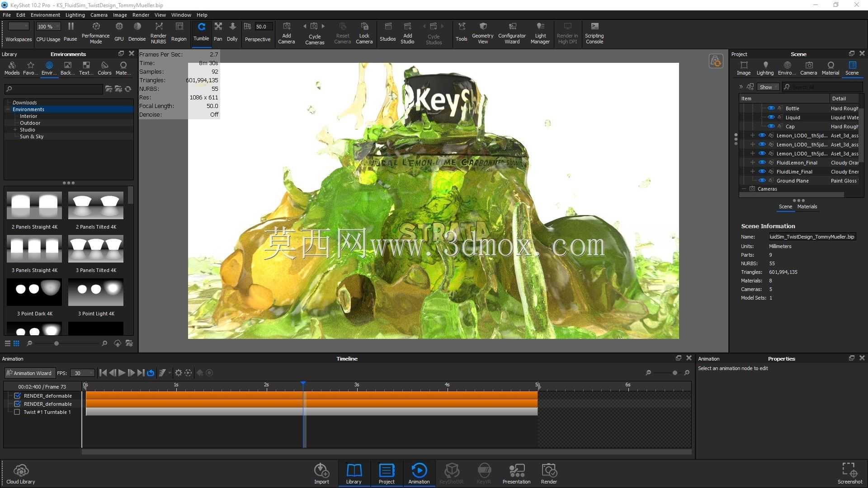Expand the FluidLime_Final tree node
The image size is (868, 488).
click(x=752, y=172)
